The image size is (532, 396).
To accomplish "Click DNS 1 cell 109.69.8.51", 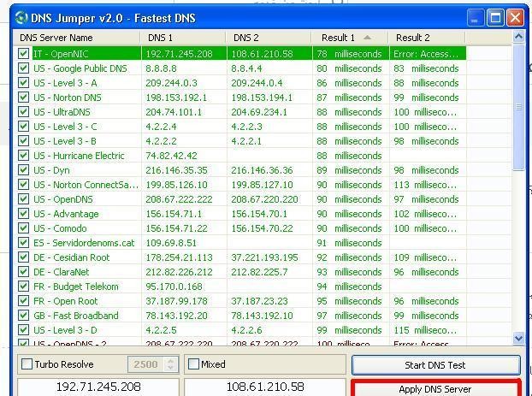I will point(171,243).
